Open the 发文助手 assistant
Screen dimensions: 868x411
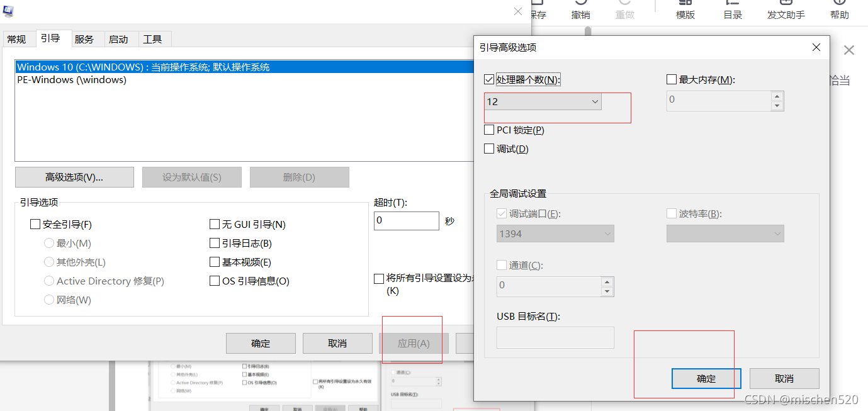point(785,8)
